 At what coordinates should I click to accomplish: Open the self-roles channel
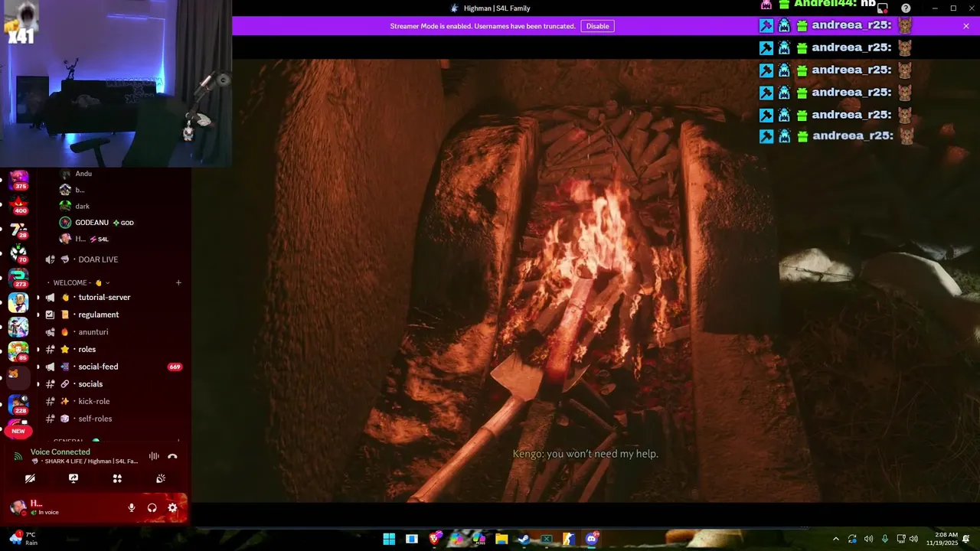(95, 419)
